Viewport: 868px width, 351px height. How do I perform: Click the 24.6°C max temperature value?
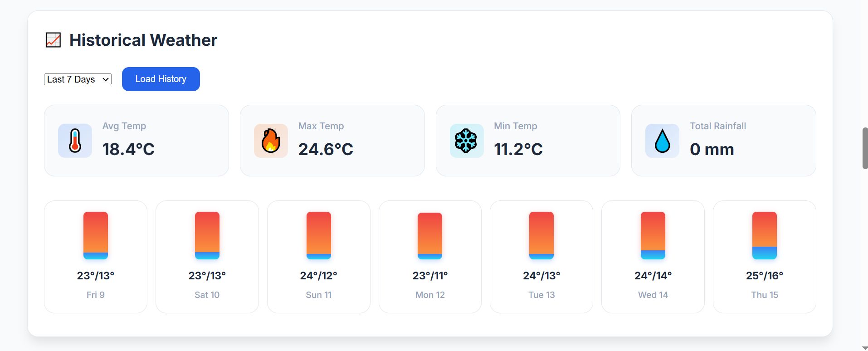(x=326, y=149)
